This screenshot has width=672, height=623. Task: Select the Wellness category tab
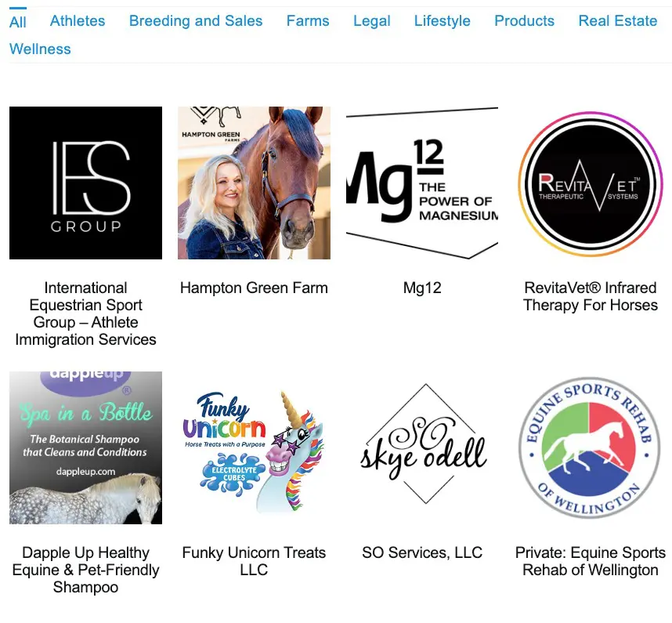pyautogui.click(x=40, y=49)
